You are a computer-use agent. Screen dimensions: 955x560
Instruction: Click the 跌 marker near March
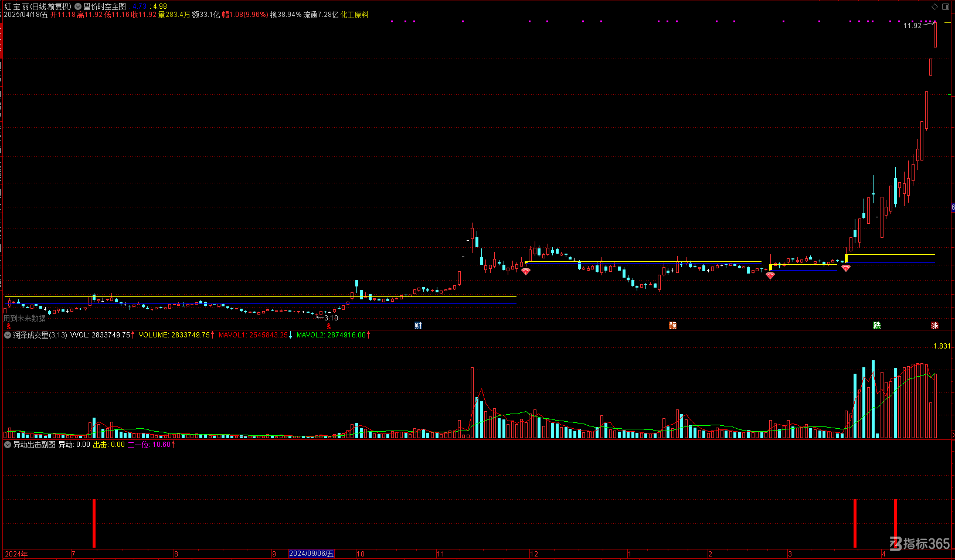876,326
